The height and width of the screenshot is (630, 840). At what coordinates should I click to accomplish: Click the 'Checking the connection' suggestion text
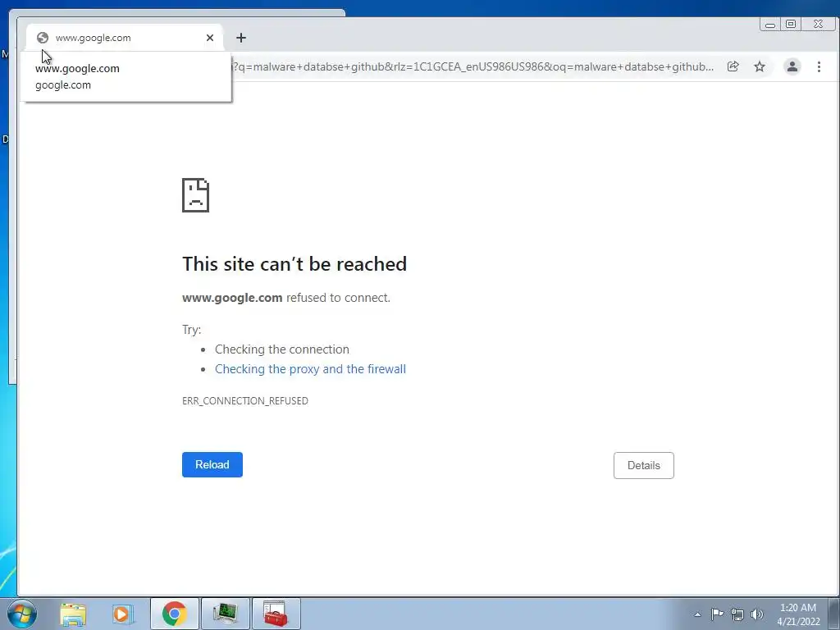tap(282, 349)
